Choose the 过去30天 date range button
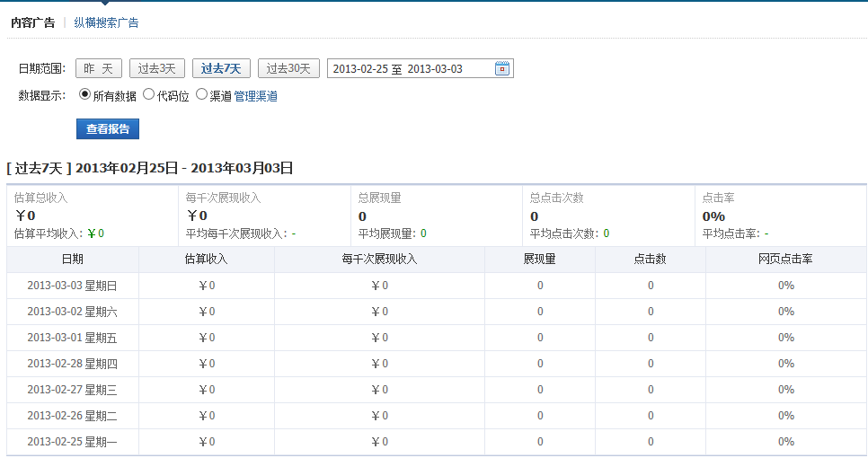The height and width of the screenshot is (458, 868). coord(288,68)
